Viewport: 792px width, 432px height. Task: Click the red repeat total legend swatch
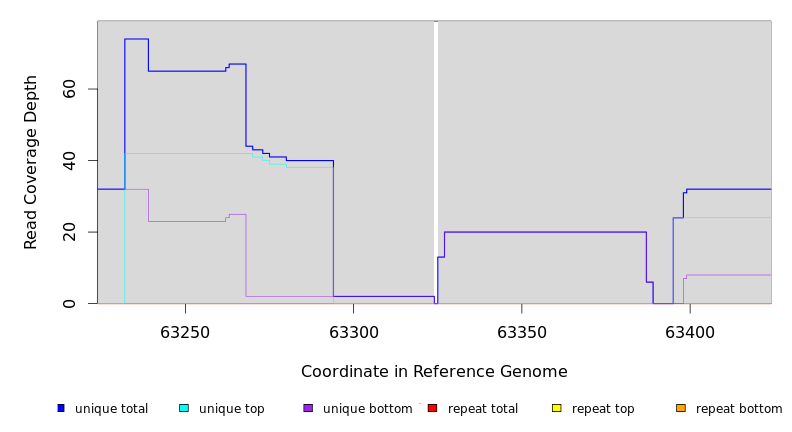coord(432,408)
